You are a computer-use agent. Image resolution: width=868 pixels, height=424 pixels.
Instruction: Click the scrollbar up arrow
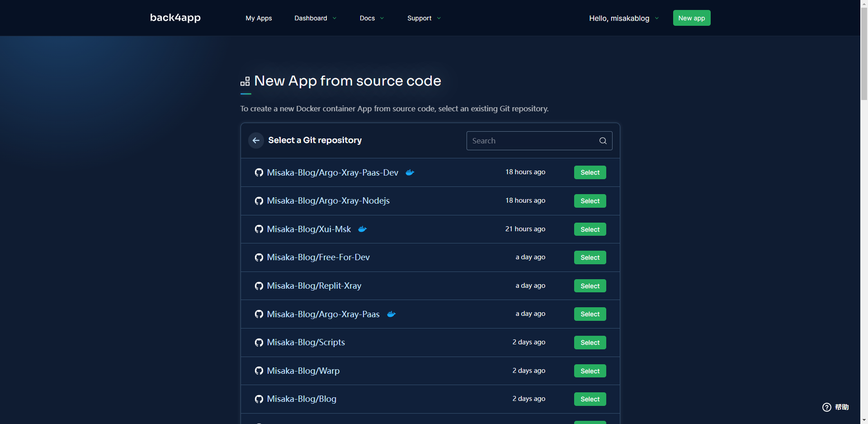pyautogui.click(x=864, y=3)
